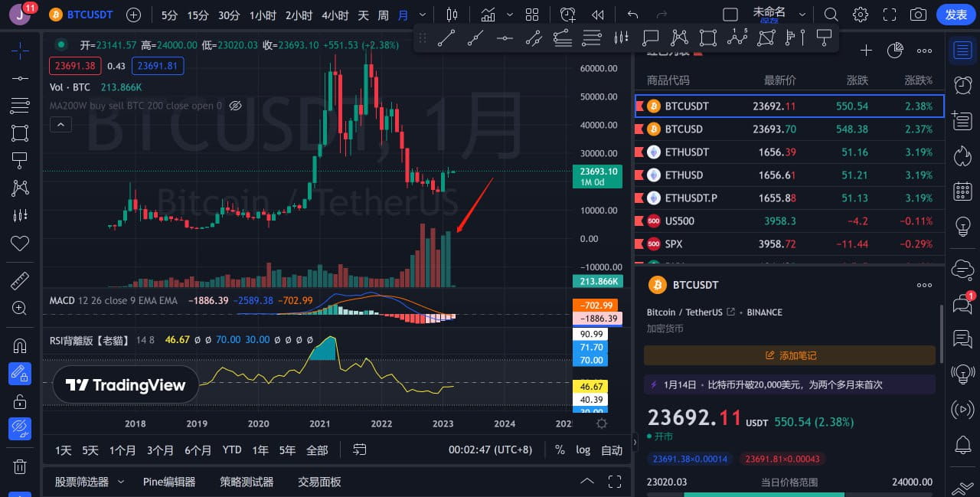This screenshot has width=980, height=497.
Task: Select the zoom in tool
Action: (20, 308)
